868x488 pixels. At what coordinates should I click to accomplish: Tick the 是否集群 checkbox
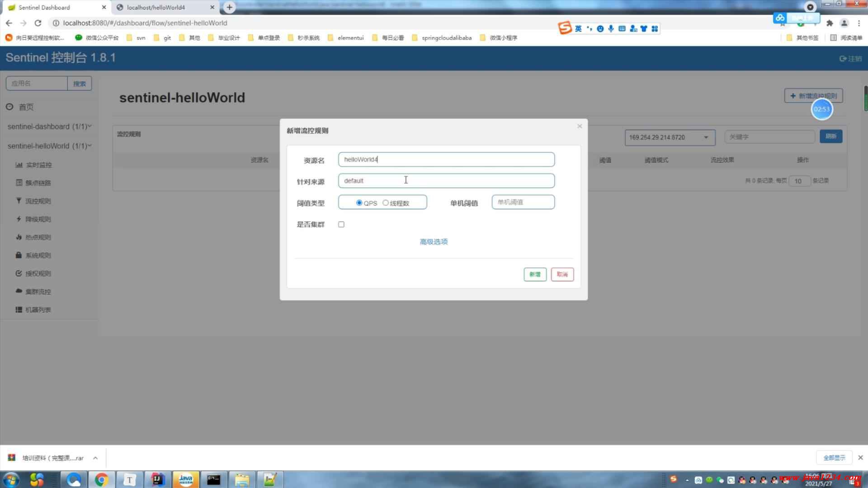[x=341, y=225]
